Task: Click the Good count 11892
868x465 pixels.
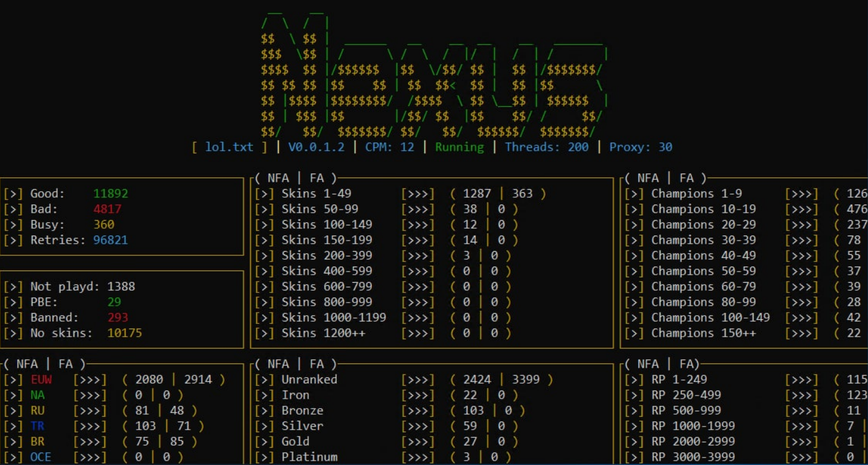Action: tap(110, 193)
